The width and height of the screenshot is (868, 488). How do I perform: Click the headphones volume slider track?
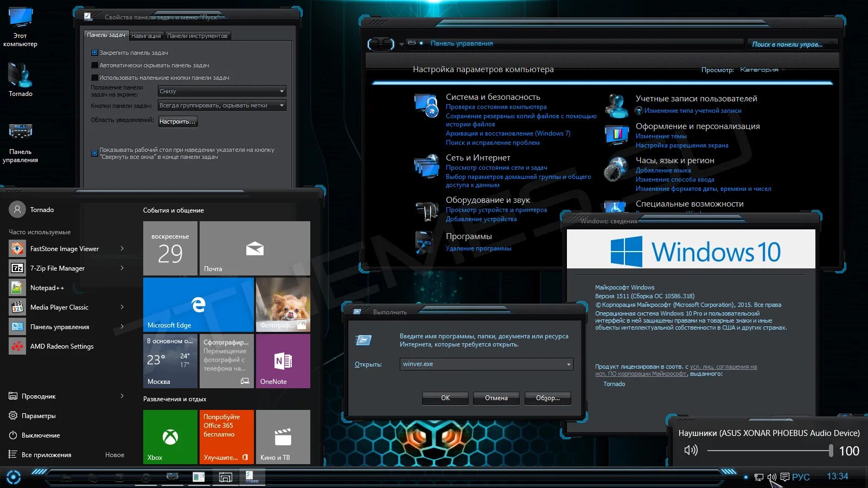[x=769, y=450]
